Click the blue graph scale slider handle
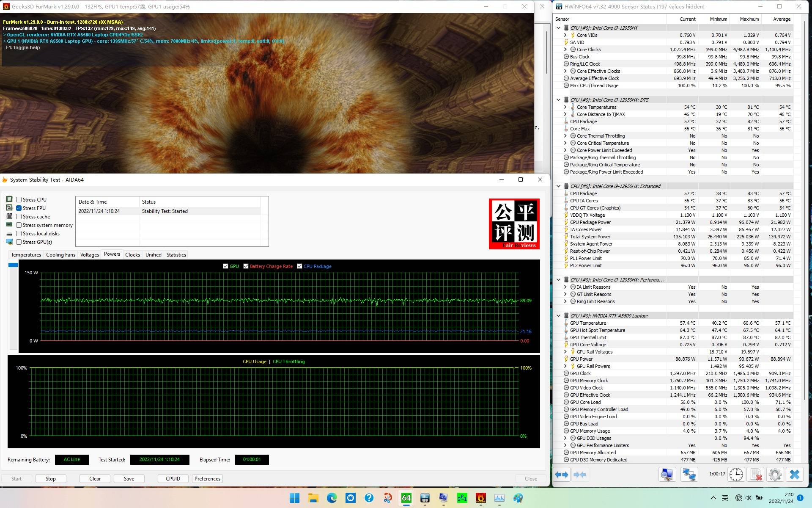This screenshot has height=508, width=812. 13,265
